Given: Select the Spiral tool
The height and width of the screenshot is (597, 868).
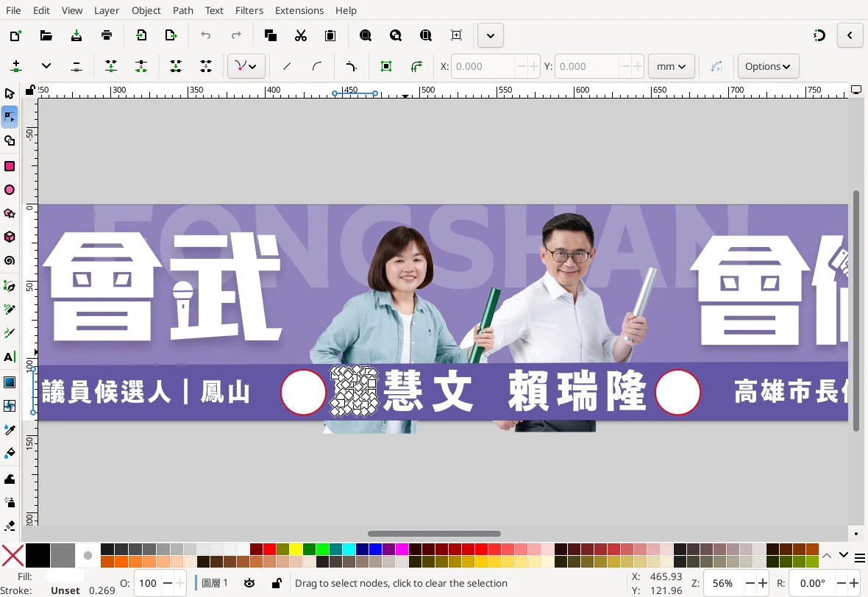Looking at the screenshot, I should (x=10, y=260).
